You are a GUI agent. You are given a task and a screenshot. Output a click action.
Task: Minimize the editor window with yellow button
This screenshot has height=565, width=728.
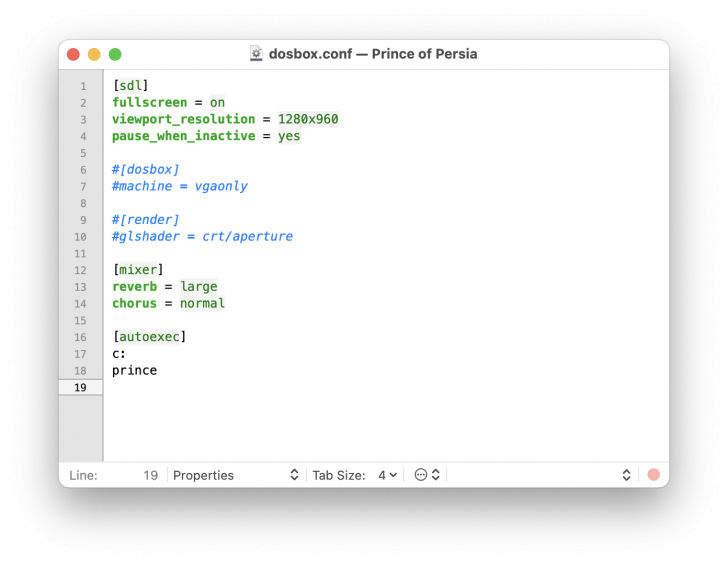[x=94, y=54]
